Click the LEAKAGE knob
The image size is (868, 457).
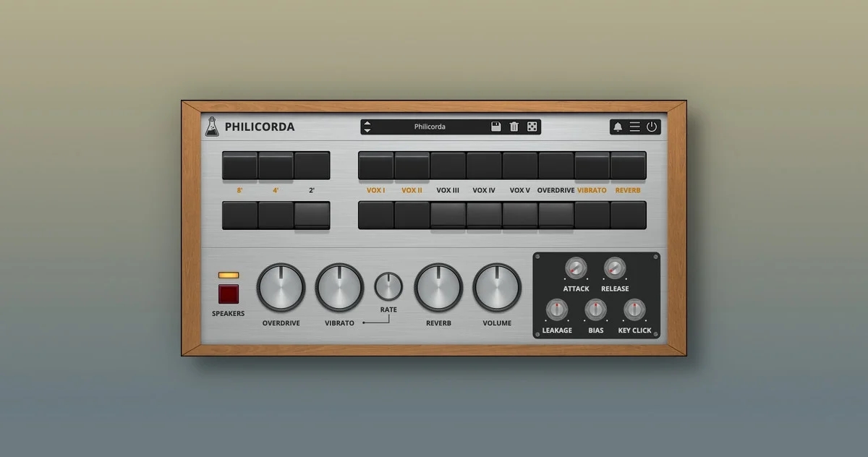pos(556,310)
